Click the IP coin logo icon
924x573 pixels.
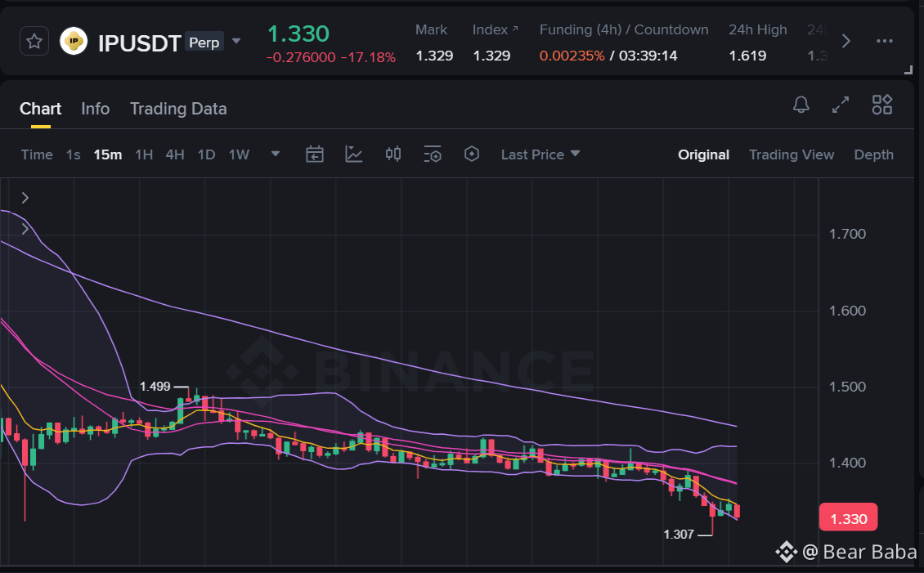[74, 41]
